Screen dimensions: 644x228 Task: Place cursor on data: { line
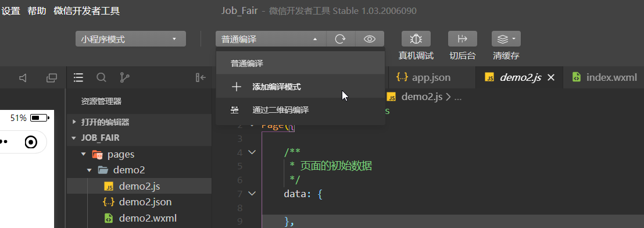[303, 193]
